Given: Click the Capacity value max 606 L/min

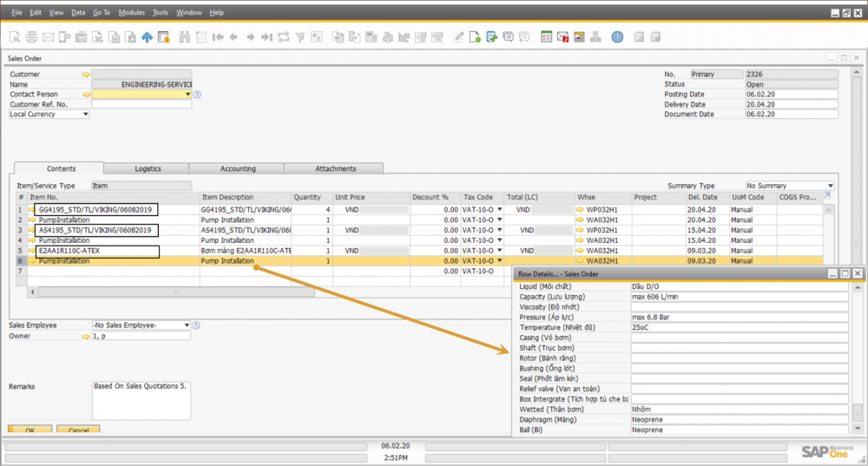Looking at the screenshot, I should click(740, 297).
